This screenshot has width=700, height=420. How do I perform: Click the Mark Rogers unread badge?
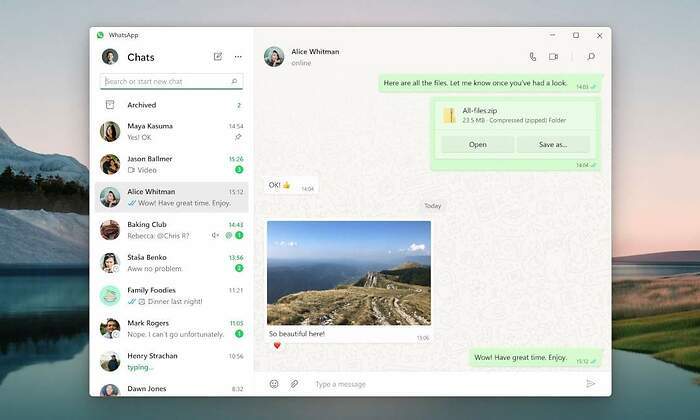coord(239,333)
